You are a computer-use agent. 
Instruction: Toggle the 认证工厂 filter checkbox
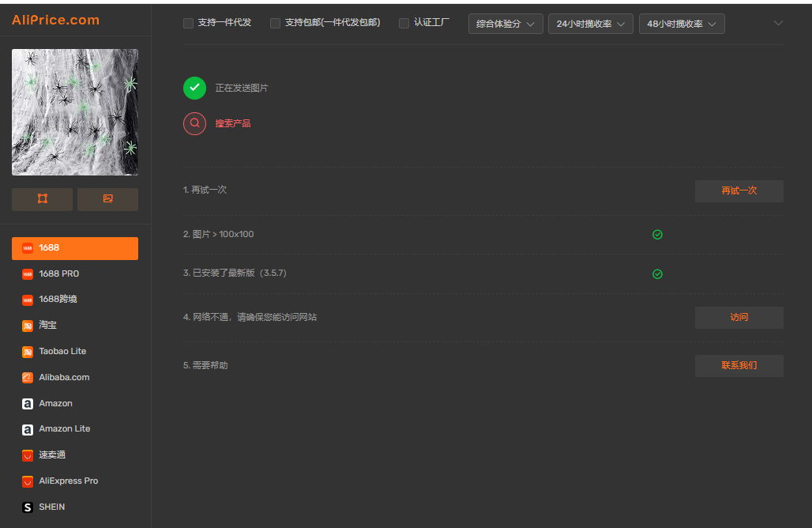pyautogui.click(x=404, y=23)
